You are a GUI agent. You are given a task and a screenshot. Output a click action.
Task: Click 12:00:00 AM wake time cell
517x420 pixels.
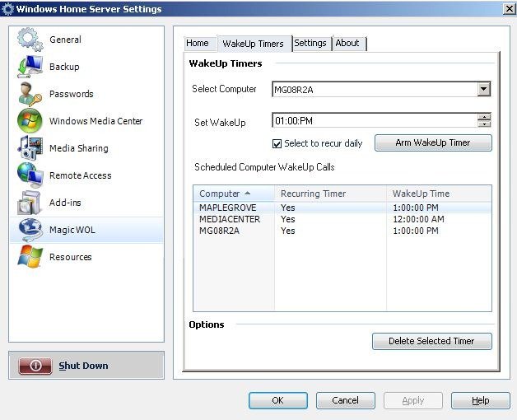(x=418, y=219)
